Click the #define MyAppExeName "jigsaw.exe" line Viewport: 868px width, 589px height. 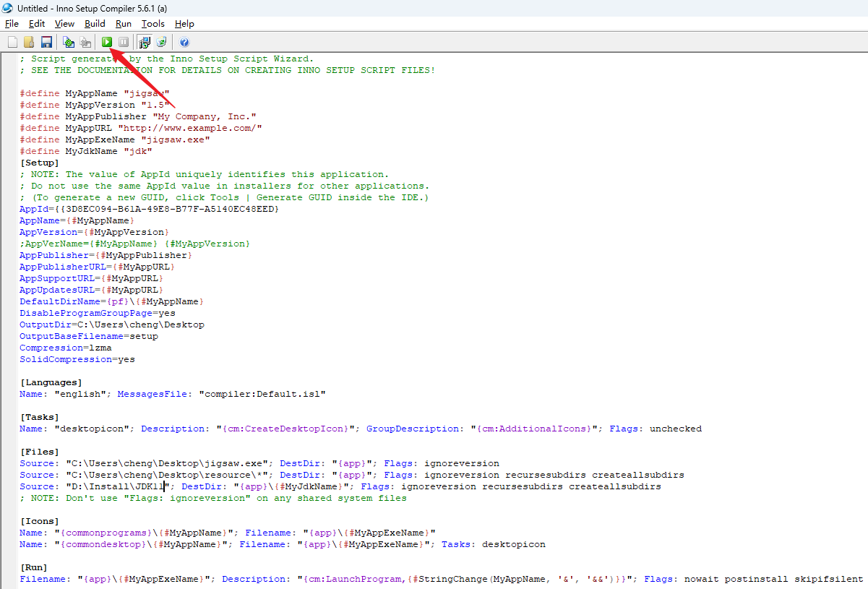point(115,139)
